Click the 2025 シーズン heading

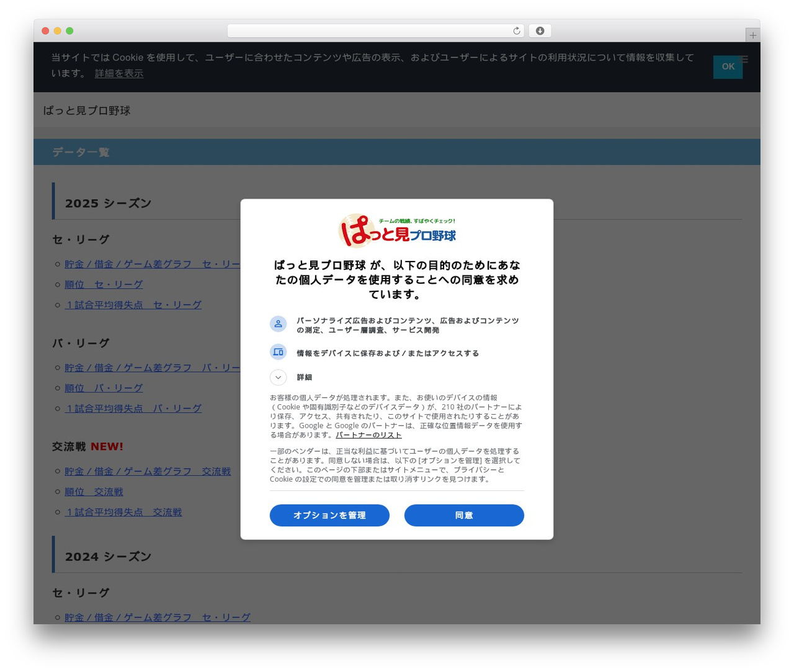click(108, 203)
